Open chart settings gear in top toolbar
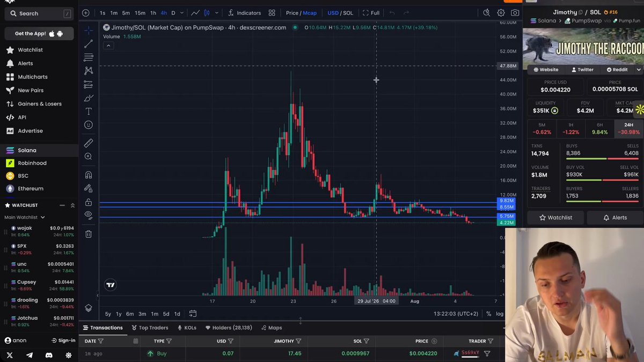644x362 pixels. 501,13
